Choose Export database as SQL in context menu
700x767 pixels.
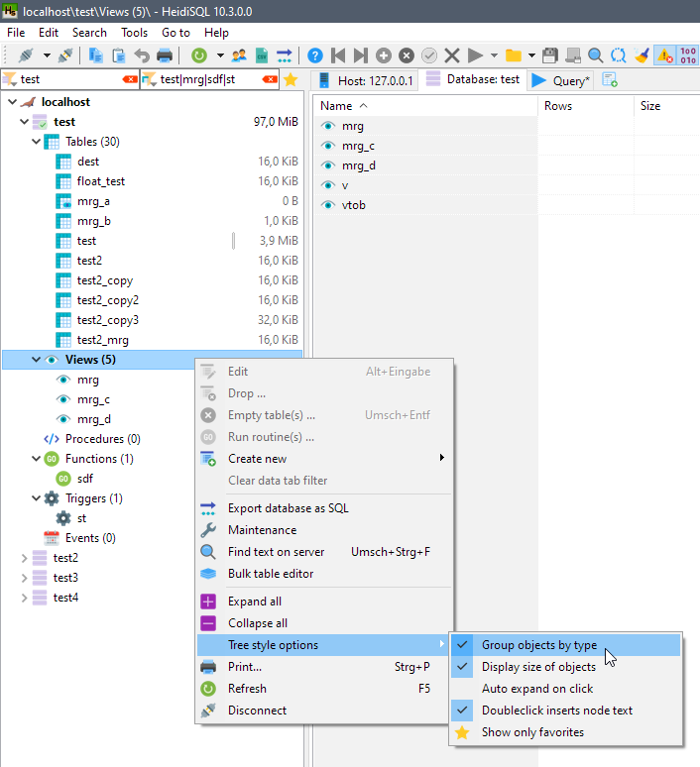click(324, 508)
